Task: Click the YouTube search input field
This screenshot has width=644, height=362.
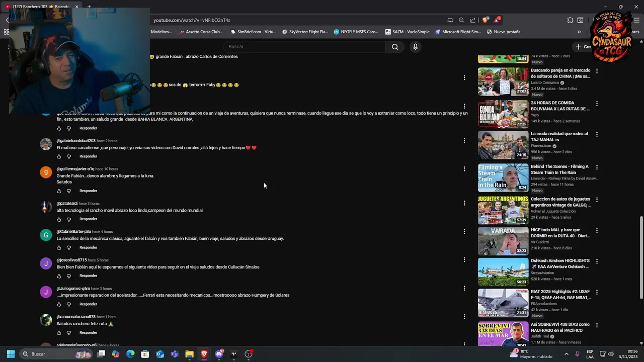Action: coord(304,47)
